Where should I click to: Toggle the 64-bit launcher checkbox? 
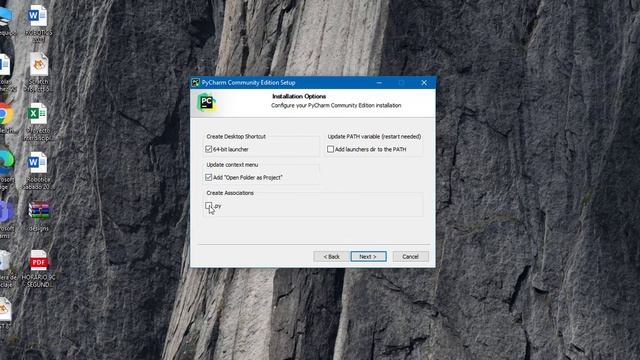pyautogui.click(x=209, y=149)
